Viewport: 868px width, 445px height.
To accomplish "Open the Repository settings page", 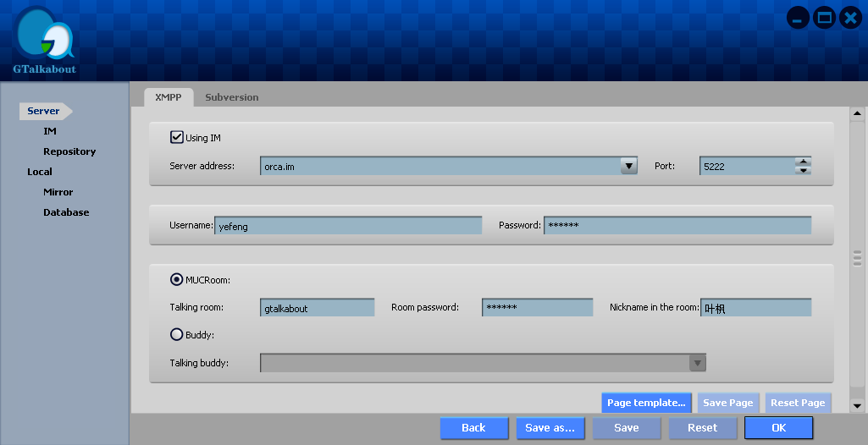I will (69, 151).
